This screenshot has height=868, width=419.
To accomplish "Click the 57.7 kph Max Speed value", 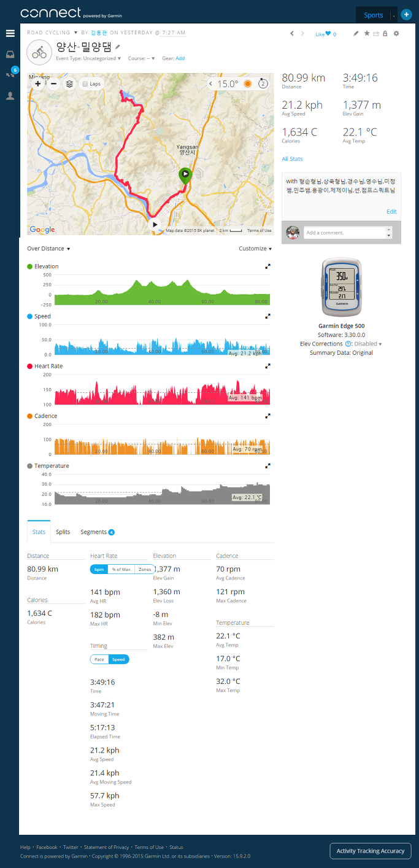I will coord(104,795).
